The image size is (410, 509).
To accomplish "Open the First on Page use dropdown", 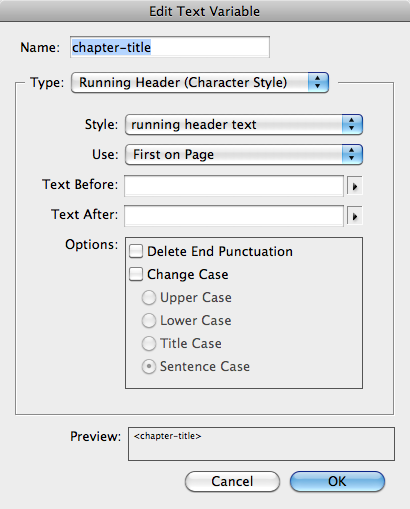I will click(244, 154).
